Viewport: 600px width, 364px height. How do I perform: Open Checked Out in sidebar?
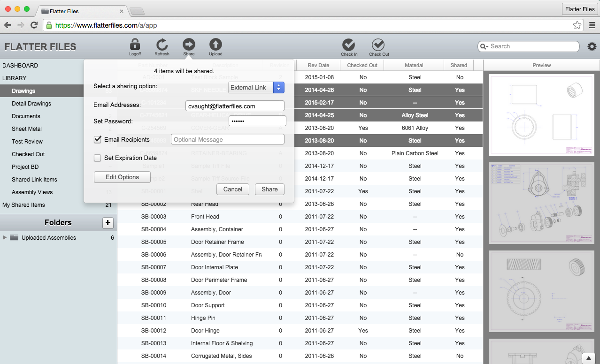coord(28,154)
